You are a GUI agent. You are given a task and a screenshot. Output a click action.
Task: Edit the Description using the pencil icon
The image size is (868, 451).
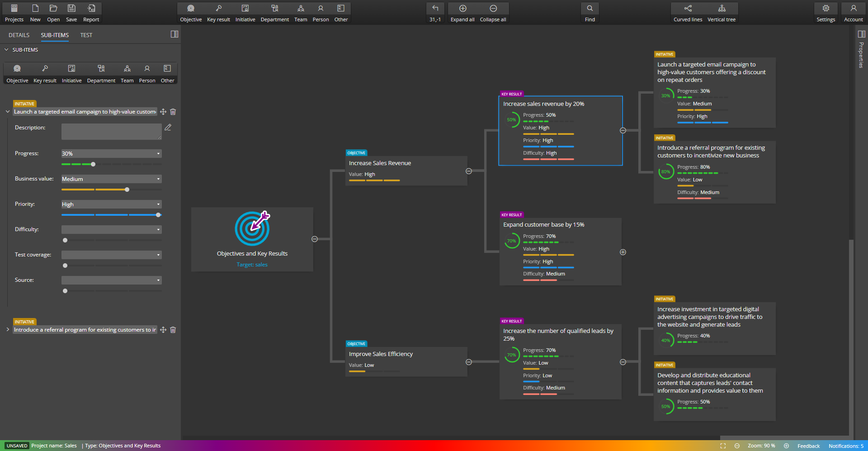point(168,128)
